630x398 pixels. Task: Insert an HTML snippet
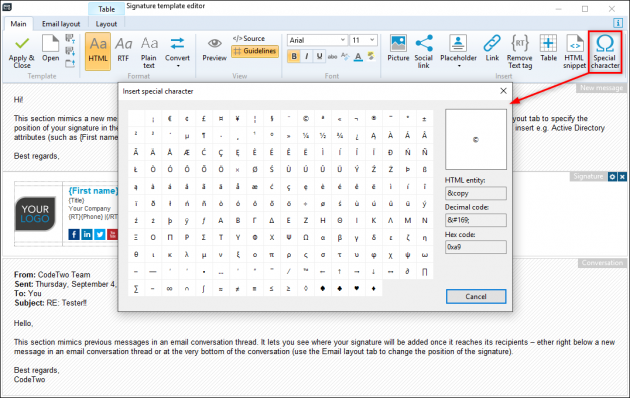coord(574,51)
